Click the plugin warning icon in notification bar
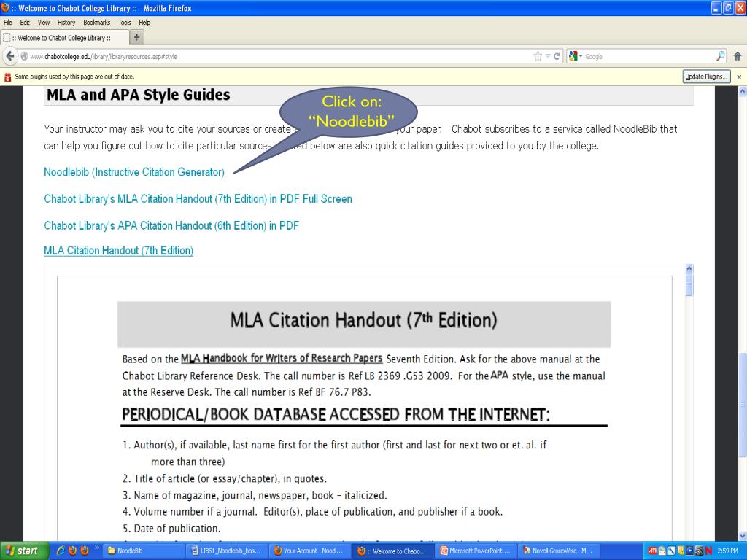 coord(7,77)
